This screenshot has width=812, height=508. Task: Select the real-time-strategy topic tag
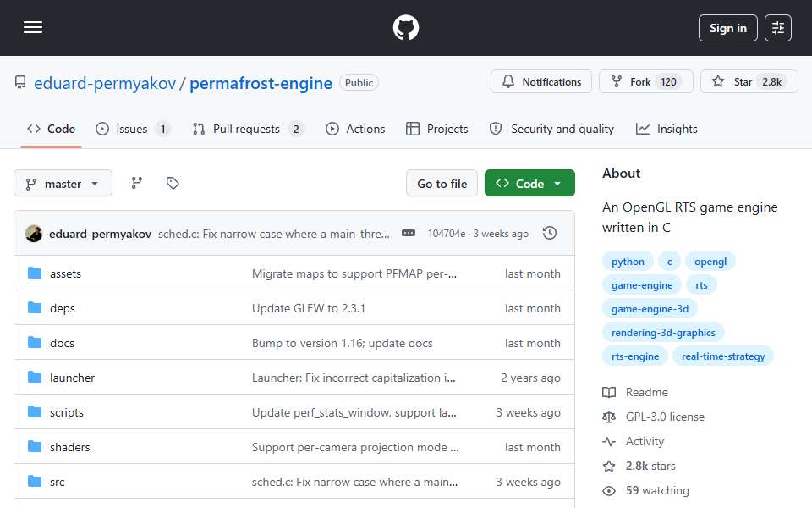[x=723, y=356]
